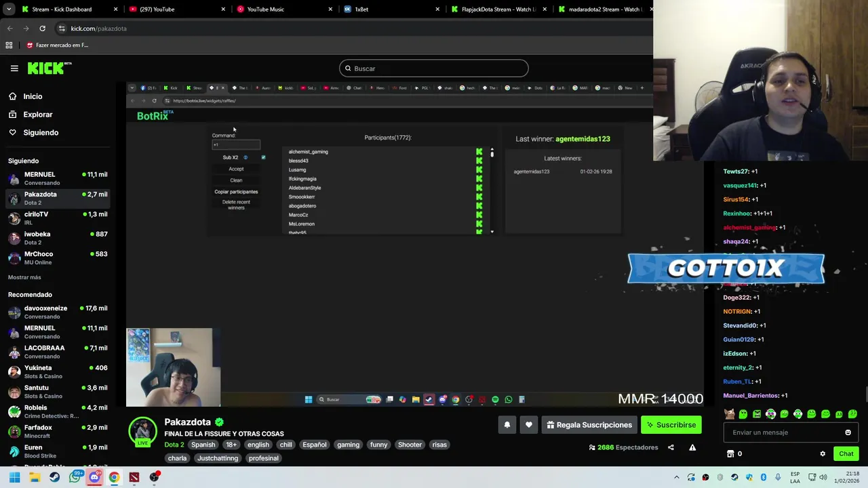Click the Bluetooth tray icon
Screen dimensions: 868x488
tap(764, 477)
